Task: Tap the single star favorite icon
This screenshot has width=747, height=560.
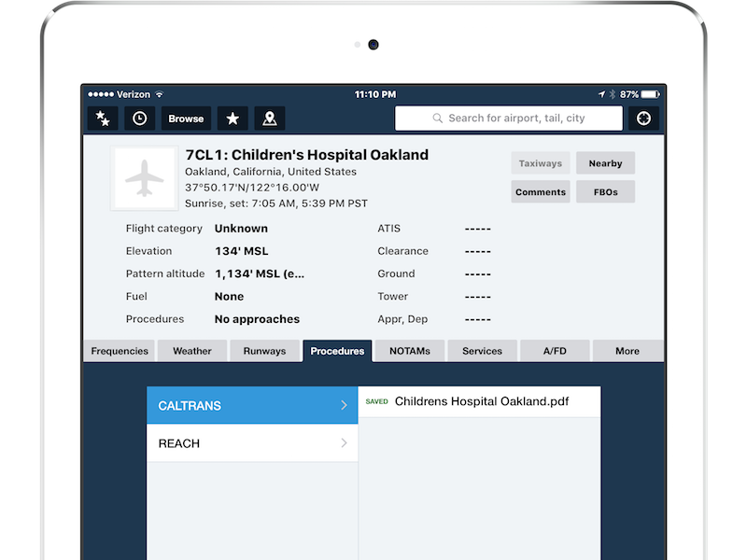Action: point(233,119)
